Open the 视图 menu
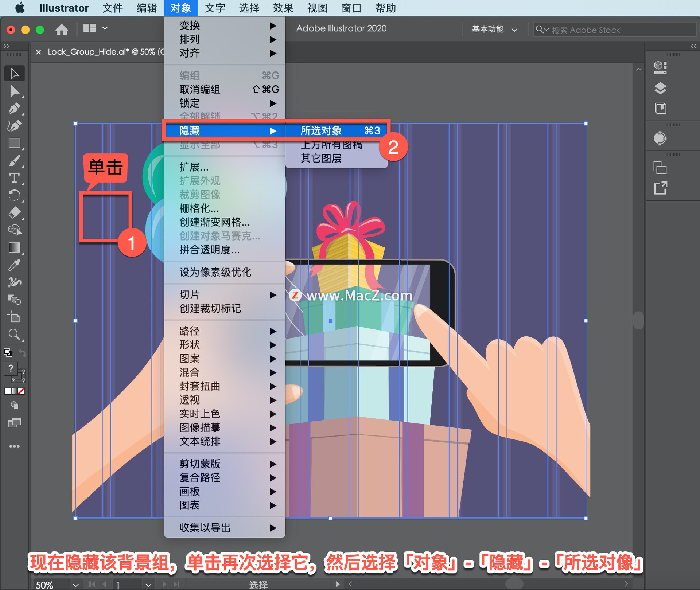Screen dimensions: 700x590 point(316,8)
